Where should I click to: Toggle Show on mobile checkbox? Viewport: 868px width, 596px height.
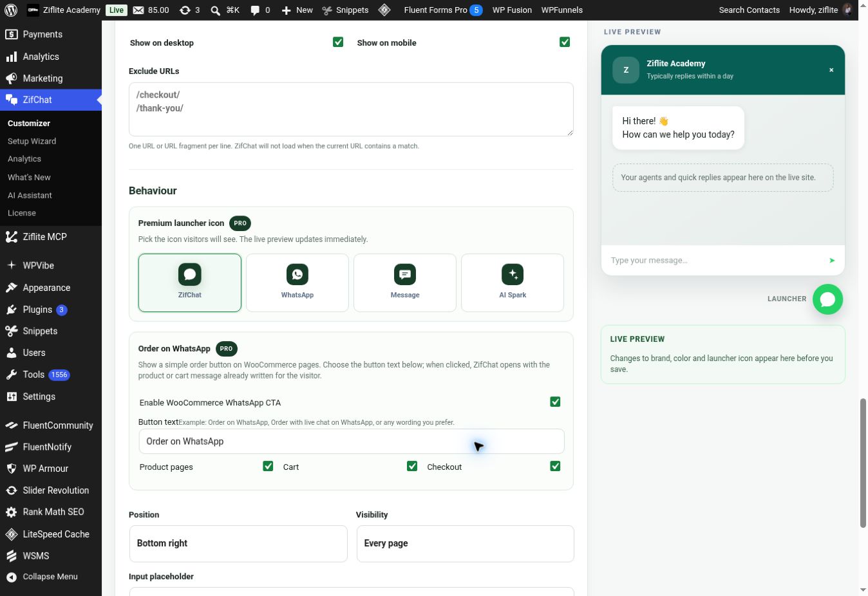[565, 42]
